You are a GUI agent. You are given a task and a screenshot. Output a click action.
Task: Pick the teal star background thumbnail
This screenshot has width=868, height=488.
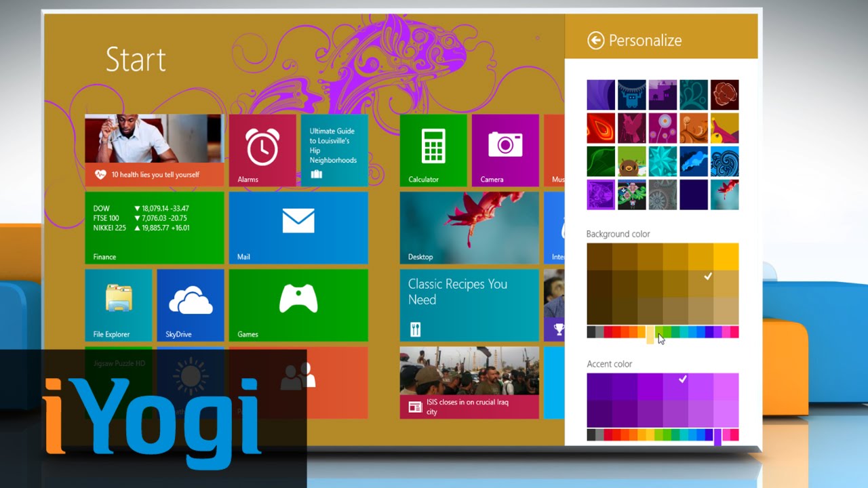click(x=663, y=161)
